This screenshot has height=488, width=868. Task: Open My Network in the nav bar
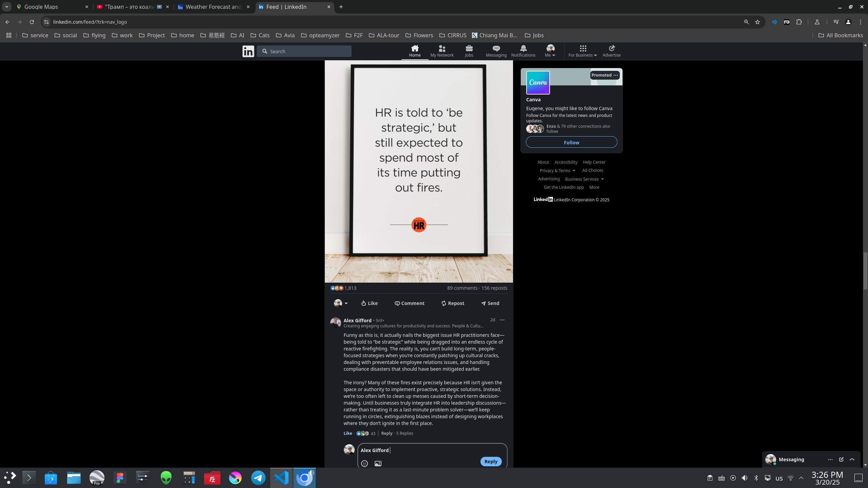coord(441,51)
